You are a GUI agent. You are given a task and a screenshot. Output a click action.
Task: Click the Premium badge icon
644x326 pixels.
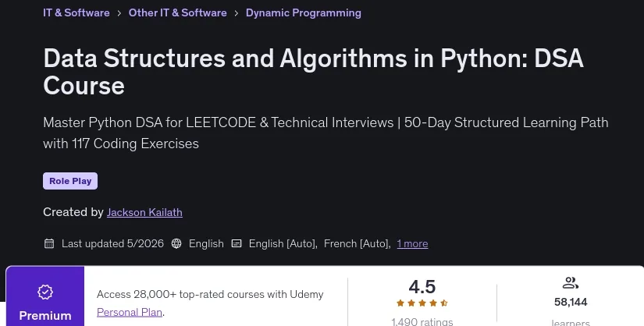tap(45, 292)
